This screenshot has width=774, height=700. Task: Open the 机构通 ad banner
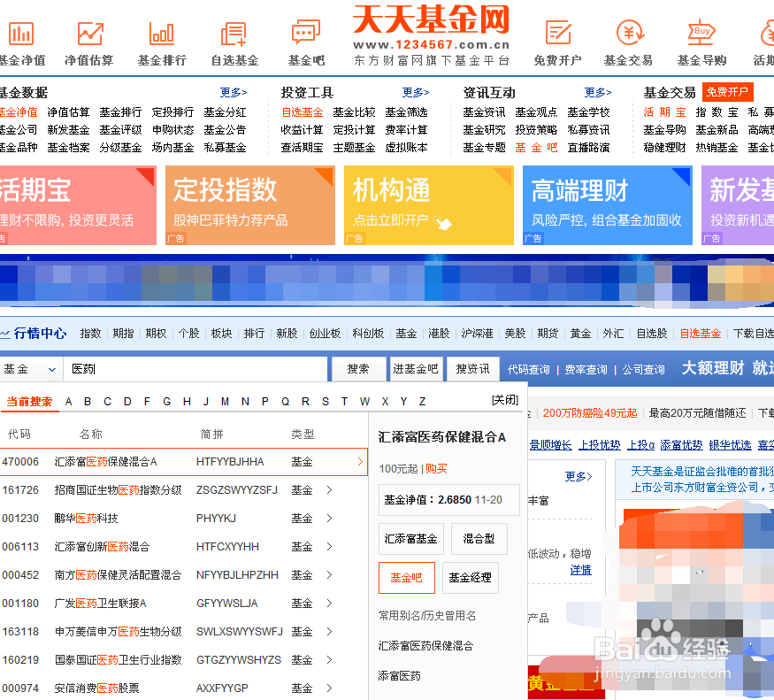click(428, 205)
